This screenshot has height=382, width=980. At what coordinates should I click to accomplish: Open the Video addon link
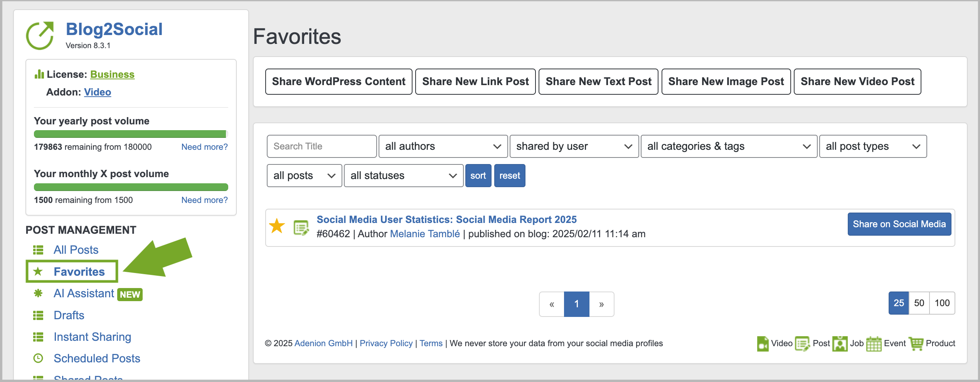(x=98, y=92)
